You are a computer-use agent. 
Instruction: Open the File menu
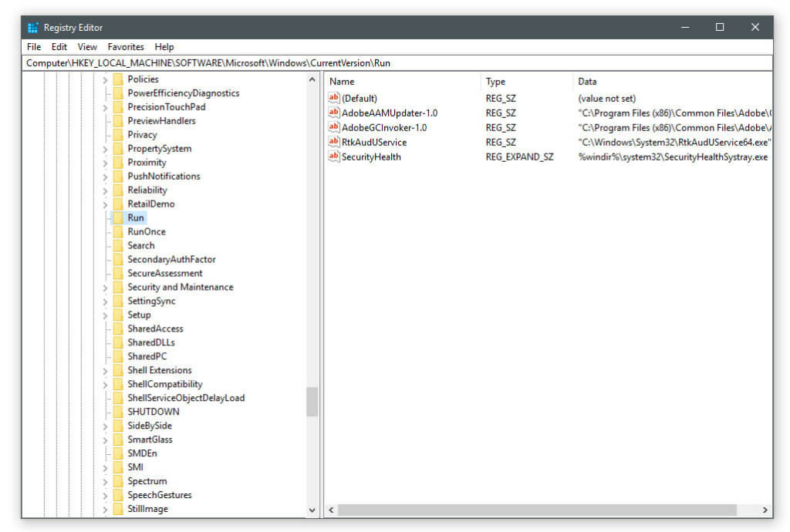34,47
